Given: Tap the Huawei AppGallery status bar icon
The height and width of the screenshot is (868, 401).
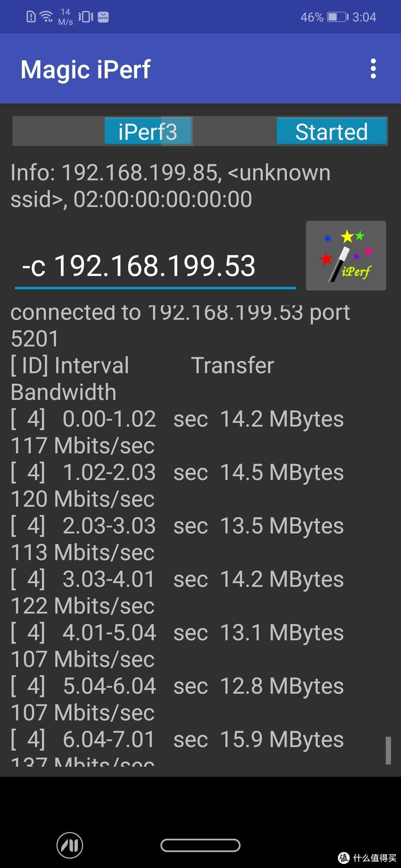Looking at the screenshot, I should pyautogui.click(x=103, y=17).
